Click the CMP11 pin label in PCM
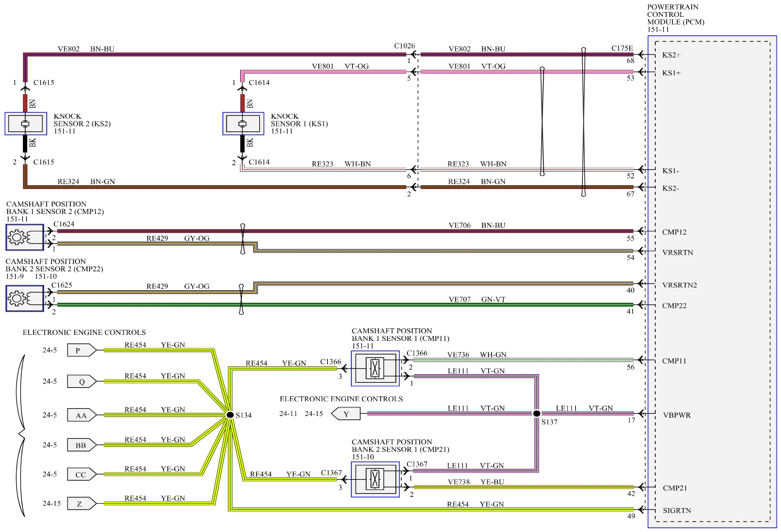 tap(674, 361)
